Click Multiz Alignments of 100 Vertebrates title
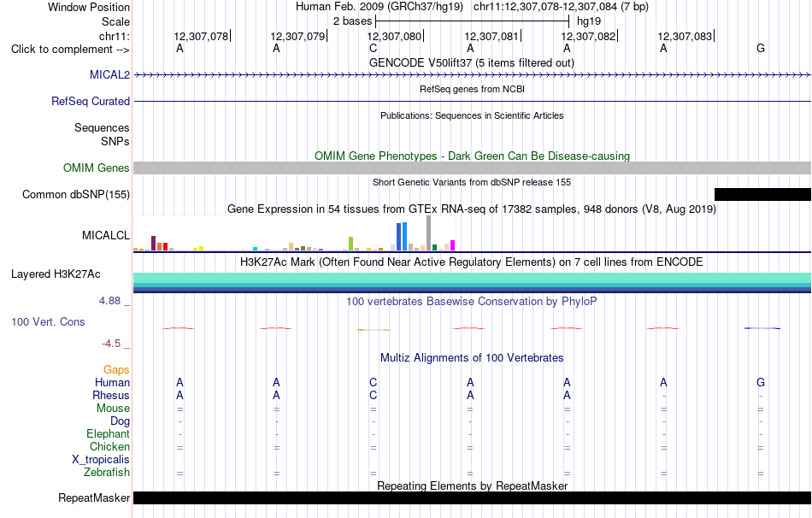 coord(472,357)
